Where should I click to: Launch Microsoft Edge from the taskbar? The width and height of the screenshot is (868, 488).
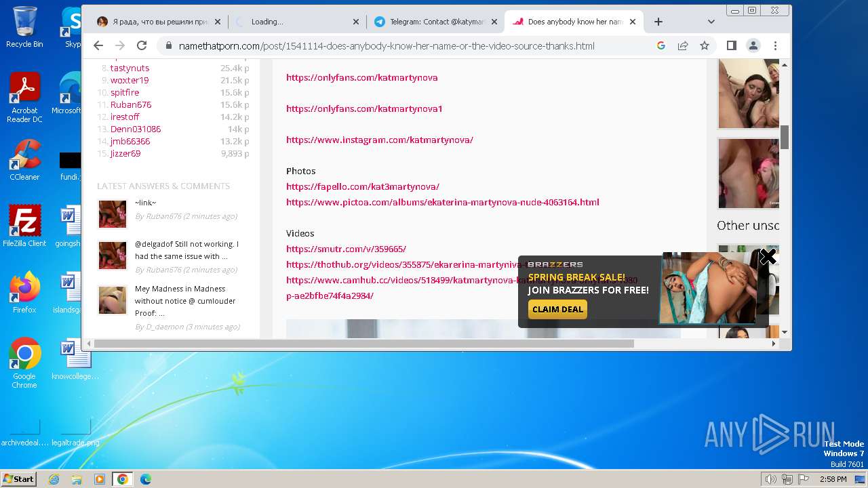pos(146,479)
